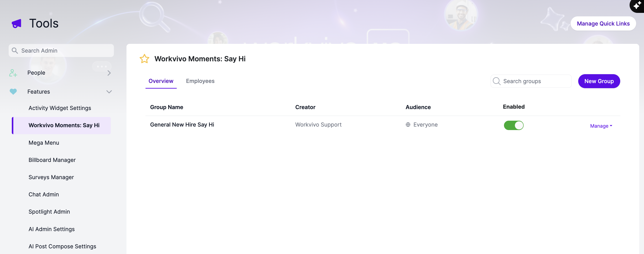644x254 pixels.
Task: Click the Features heart icon
Action: [13, 92]
